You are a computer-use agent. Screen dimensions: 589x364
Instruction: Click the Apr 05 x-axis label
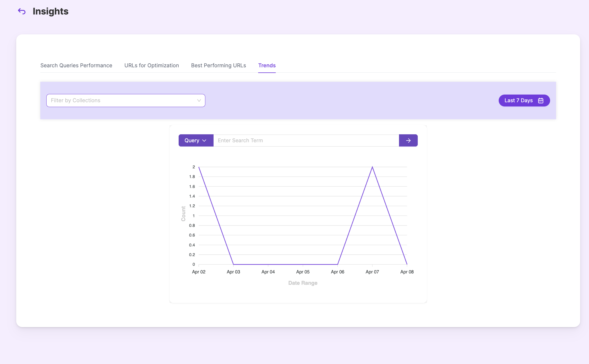(x=303, y=272)
